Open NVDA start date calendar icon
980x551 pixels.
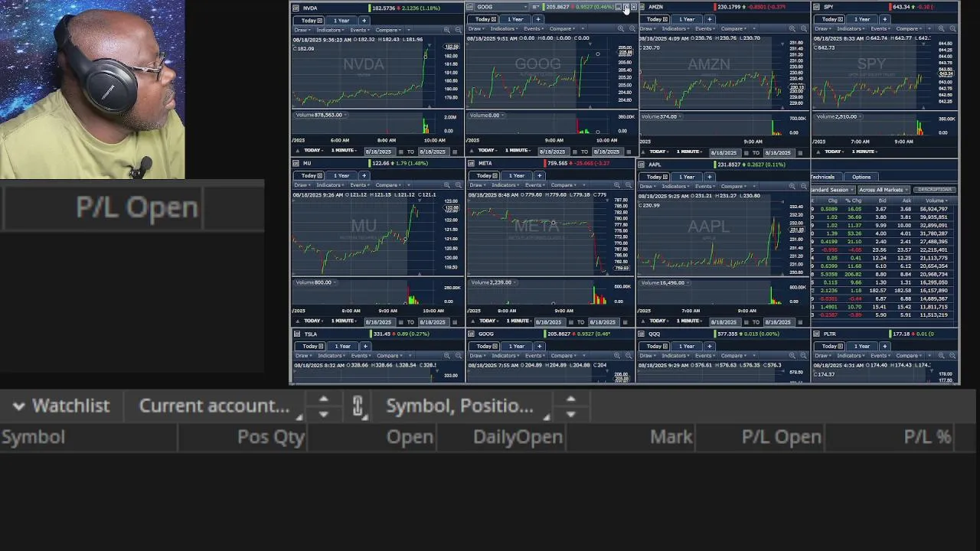(400, 152)
